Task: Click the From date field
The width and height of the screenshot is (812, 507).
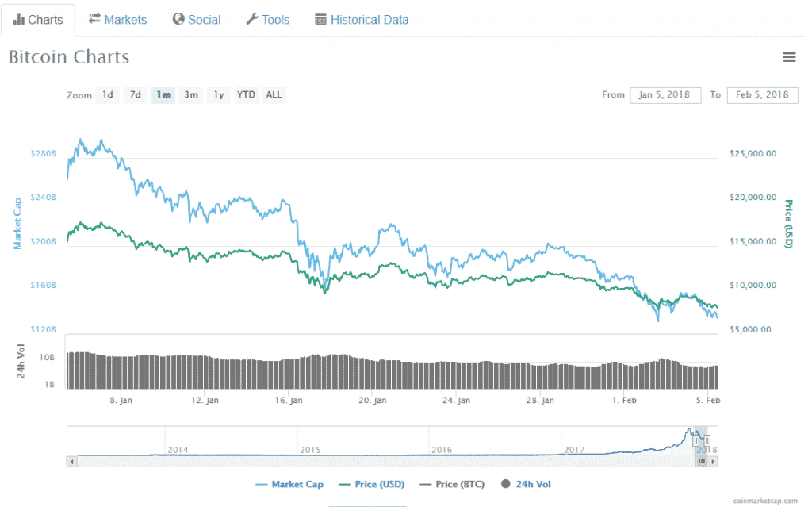Action: (x=665, y=95)
